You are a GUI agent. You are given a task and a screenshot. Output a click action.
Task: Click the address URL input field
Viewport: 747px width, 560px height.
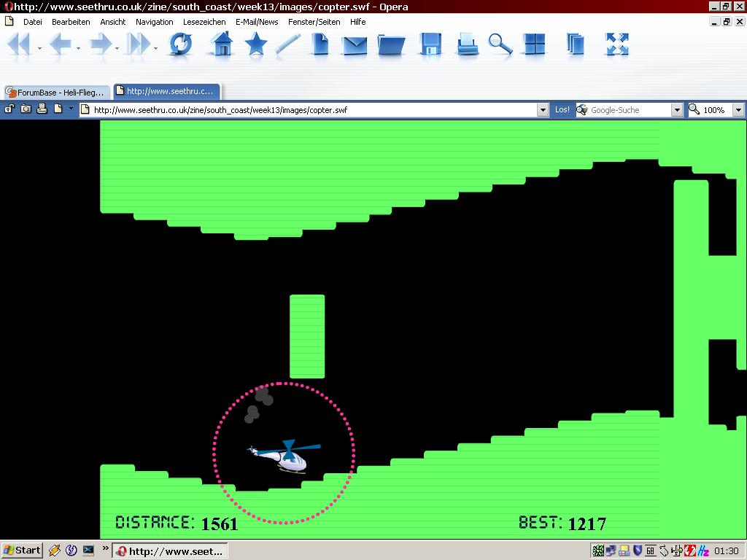point(314,110)
